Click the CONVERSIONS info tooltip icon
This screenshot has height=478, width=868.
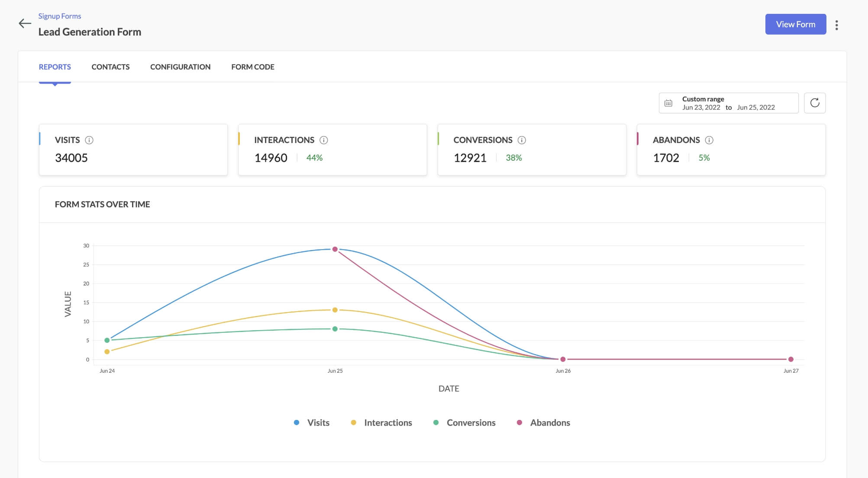click(522, 140)
